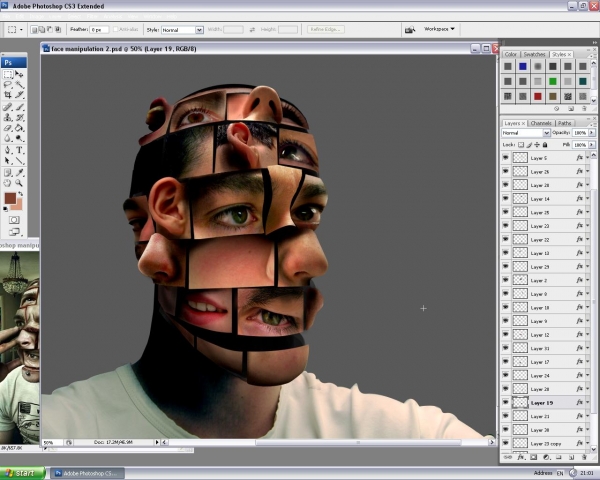
Task: Select the Pen tool
Action: pos(8,150)
